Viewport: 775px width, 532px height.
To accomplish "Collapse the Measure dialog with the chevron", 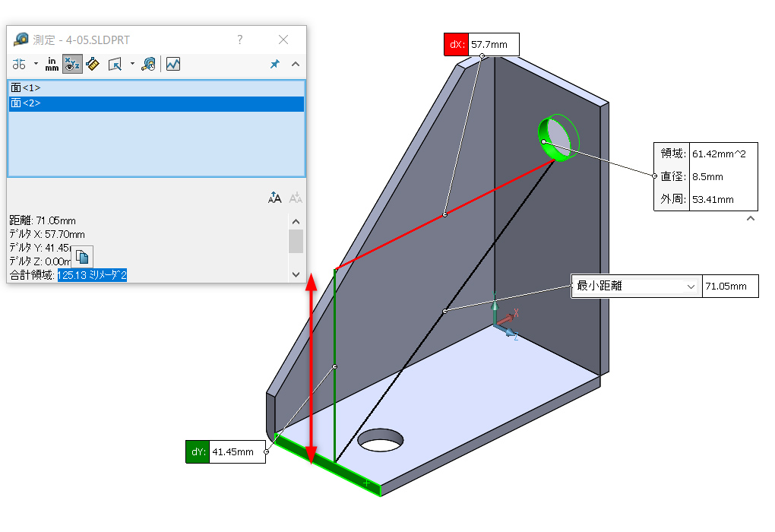I will point(296,65).
